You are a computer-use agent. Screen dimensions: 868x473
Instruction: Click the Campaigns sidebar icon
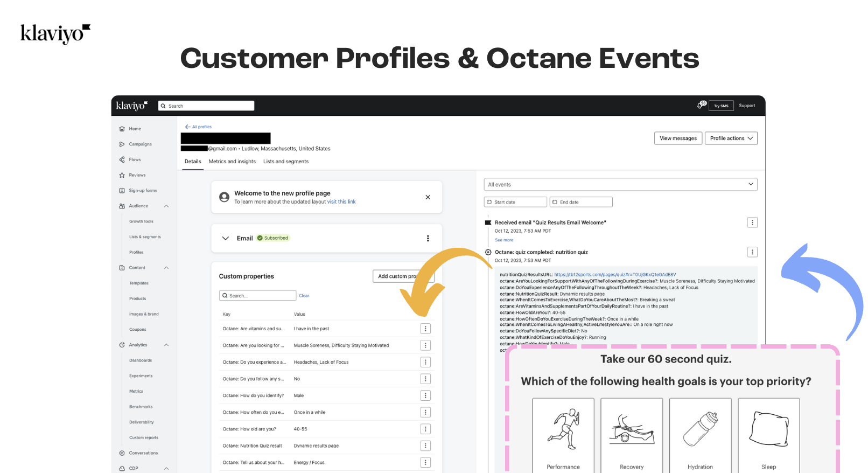[122, 144]
